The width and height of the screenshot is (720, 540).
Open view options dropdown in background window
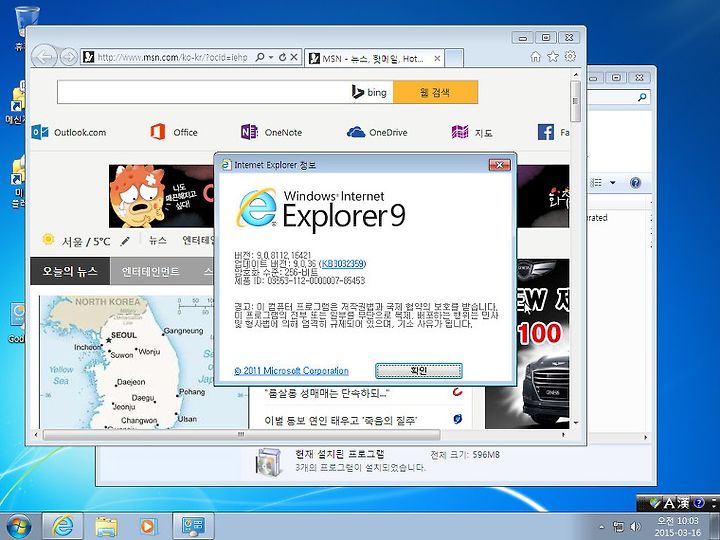click(x=613, y=183)
